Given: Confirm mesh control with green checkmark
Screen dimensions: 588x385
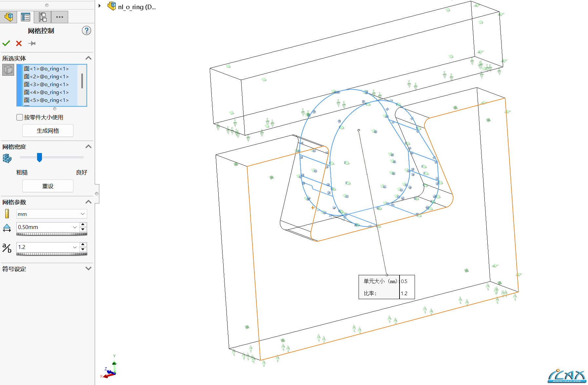Looking at the screenshot, I should tap(6, 43).
